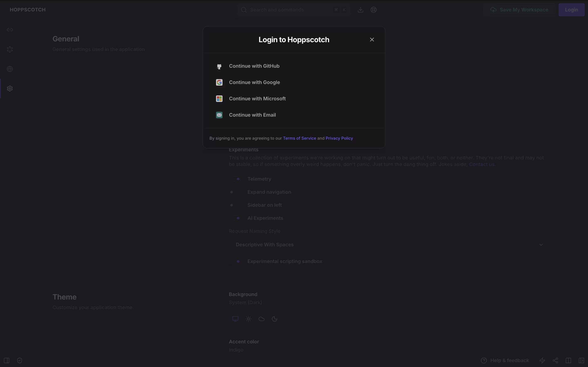This screenshot has height=367, width=588.
Task: Click the Email envelope icon
Action: [x=219, y=115]
